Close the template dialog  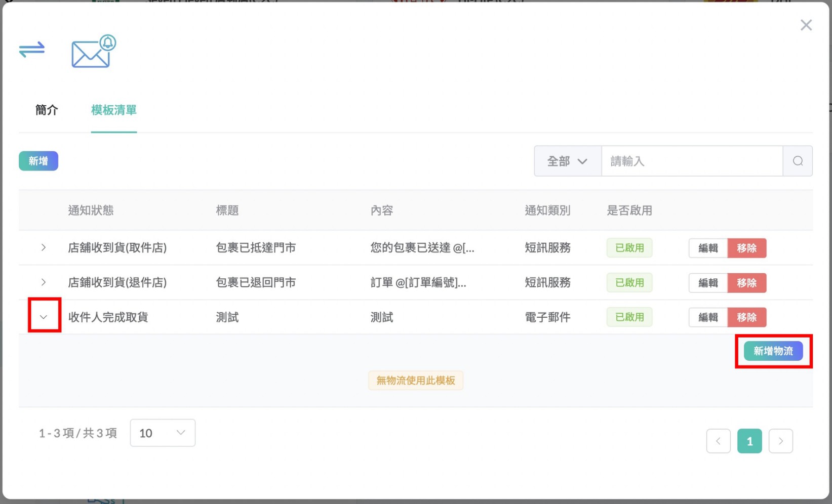tap(806, 25)
